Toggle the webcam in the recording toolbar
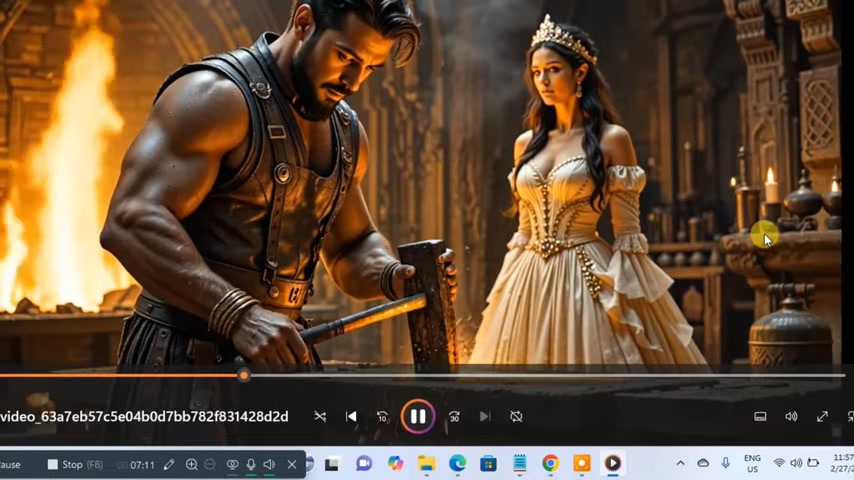Screen dimensions: 854x480 (x=232, y=465)
